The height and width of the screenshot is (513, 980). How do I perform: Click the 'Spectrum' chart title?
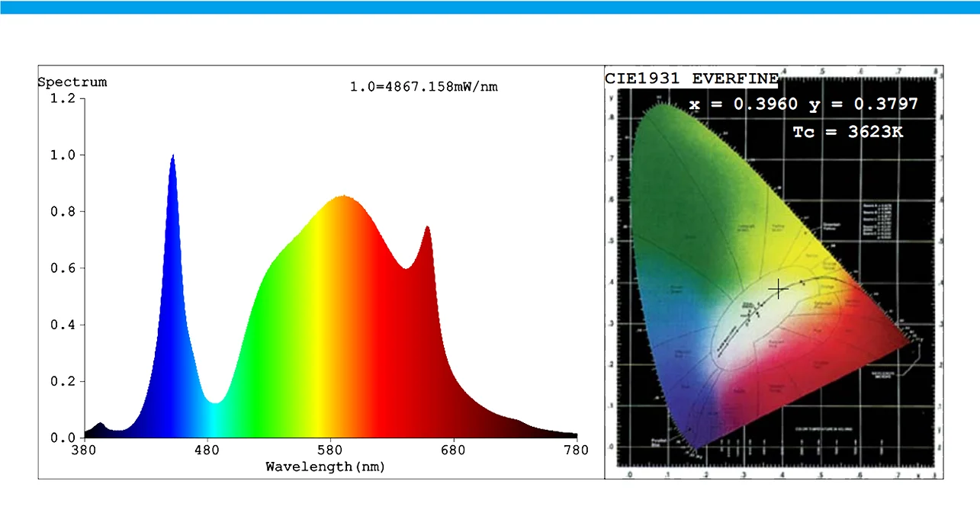coord(72,82)
